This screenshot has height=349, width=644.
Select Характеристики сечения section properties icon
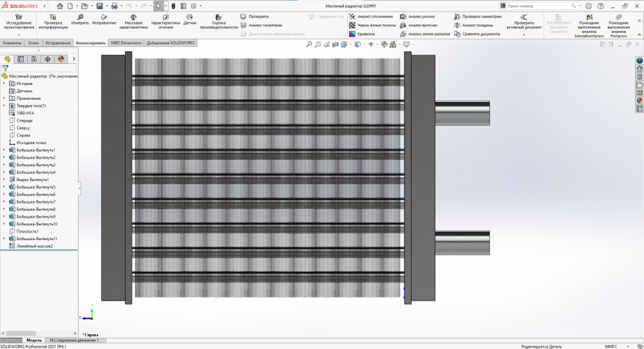pos(166,17)
